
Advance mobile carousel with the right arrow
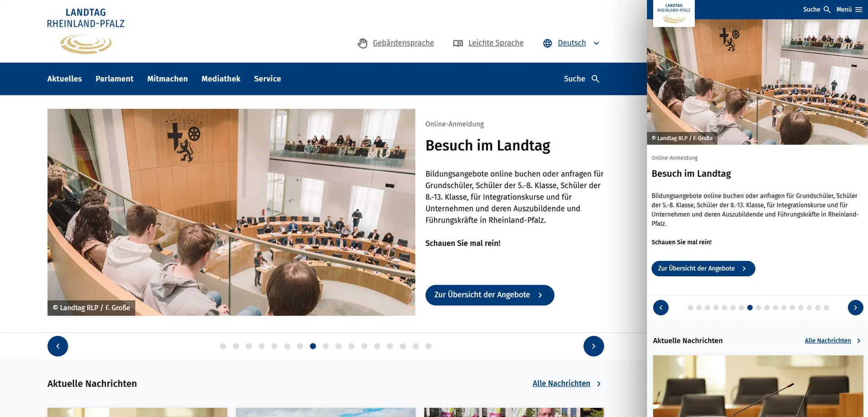855,308
